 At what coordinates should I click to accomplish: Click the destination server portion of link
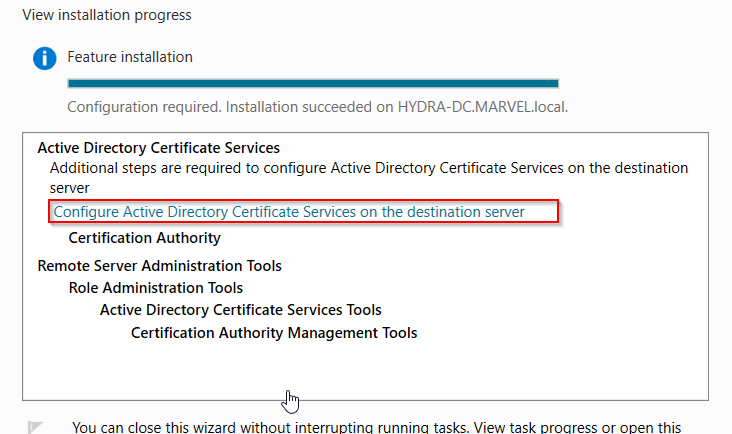point(466,212)
